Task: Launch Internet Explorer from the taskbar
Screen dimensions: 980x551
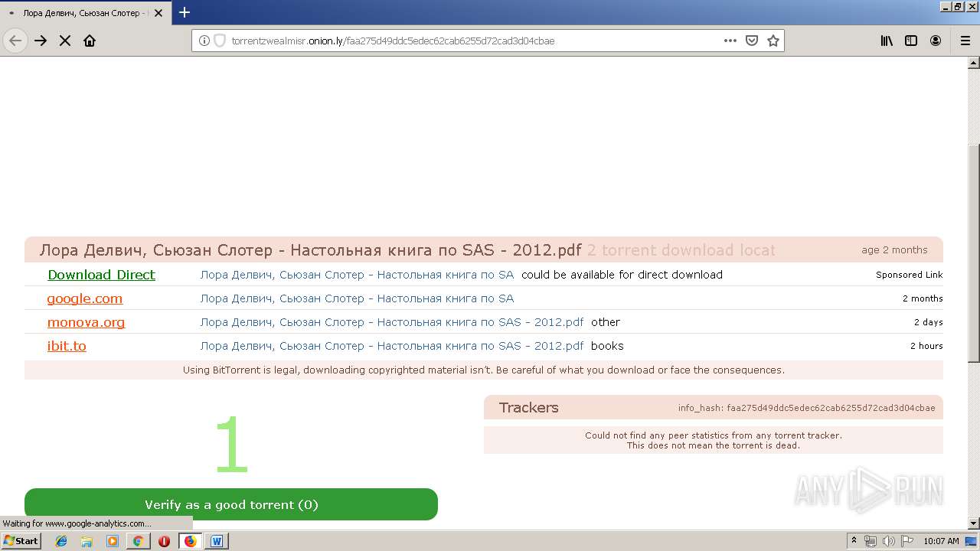Action: [61, 541]
